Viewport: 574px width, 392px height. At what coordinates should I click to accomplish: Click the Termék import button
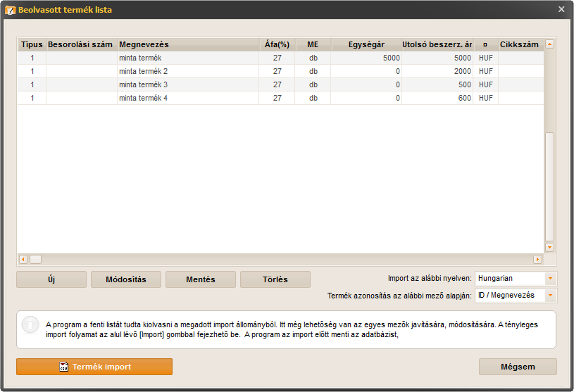[x=94, y=367]
